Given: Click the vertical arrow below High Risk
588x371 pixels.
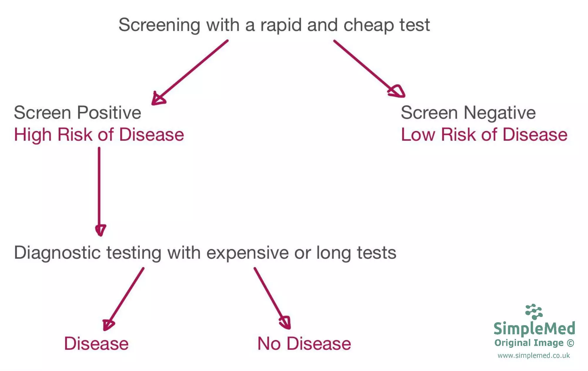Looking at the screenshot, I should click(x=99, y=191).
